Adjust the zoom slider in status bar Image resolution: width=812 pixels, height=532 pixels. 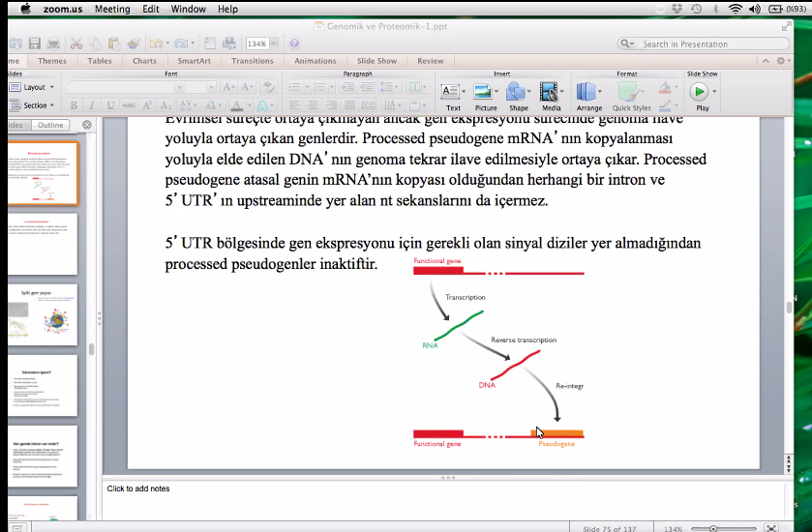pyautogui.click(x=713, y=528)
